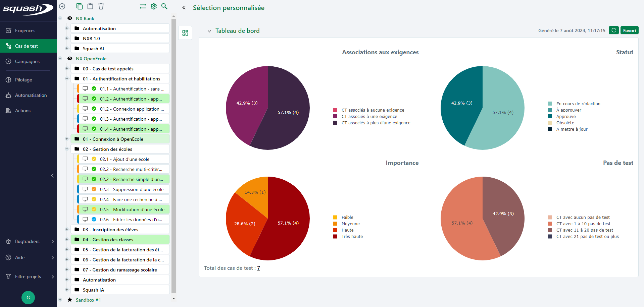This screenshot has width=644, height=307.
Task: Click the dashboard grid view icon
Action: [185, 33]
